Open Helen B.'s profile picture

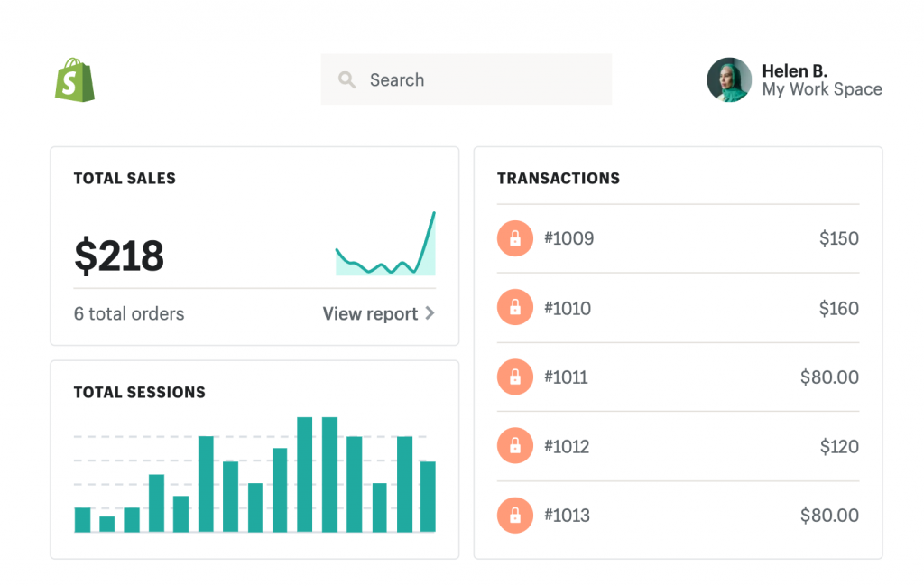click(x=728, y=79)
